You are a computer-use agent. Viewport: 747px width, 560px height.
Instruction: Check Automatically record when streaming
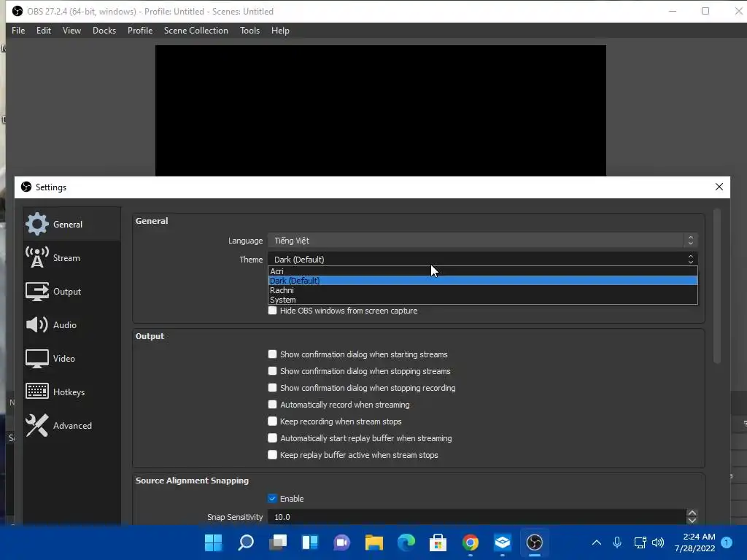pyautogui.click(x=273, y=404)
